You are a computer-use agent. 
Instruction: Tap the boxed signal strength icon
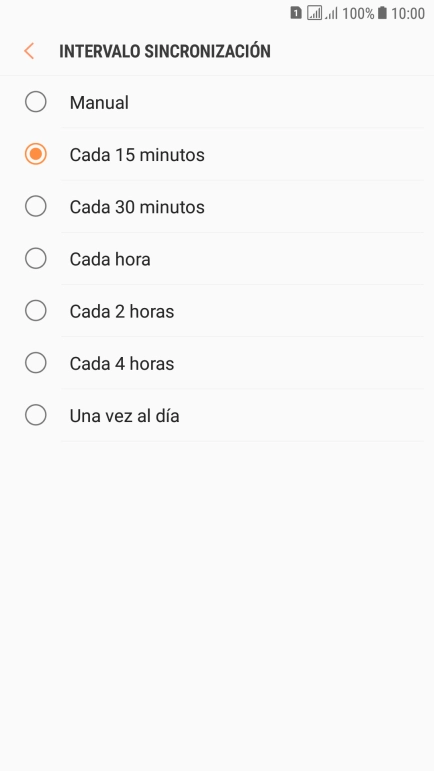pyautogui.click(x=315, y=13)
